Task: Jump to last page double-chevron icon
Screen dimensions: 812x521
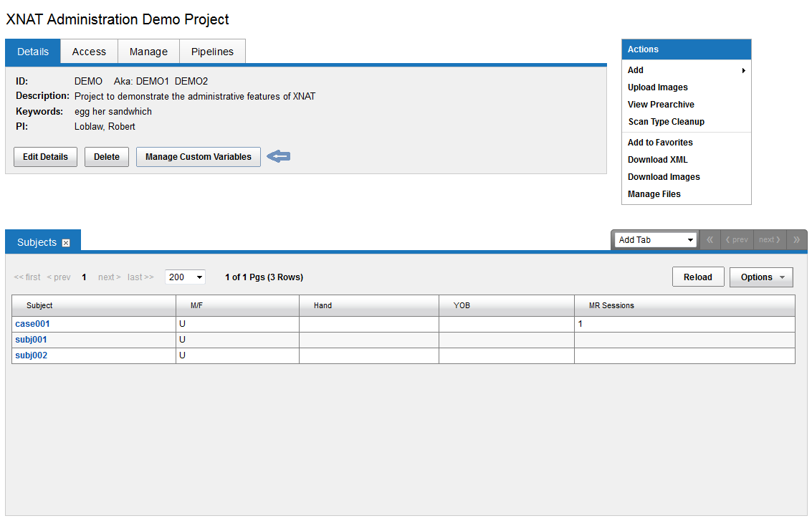Action: pos(797,240)
